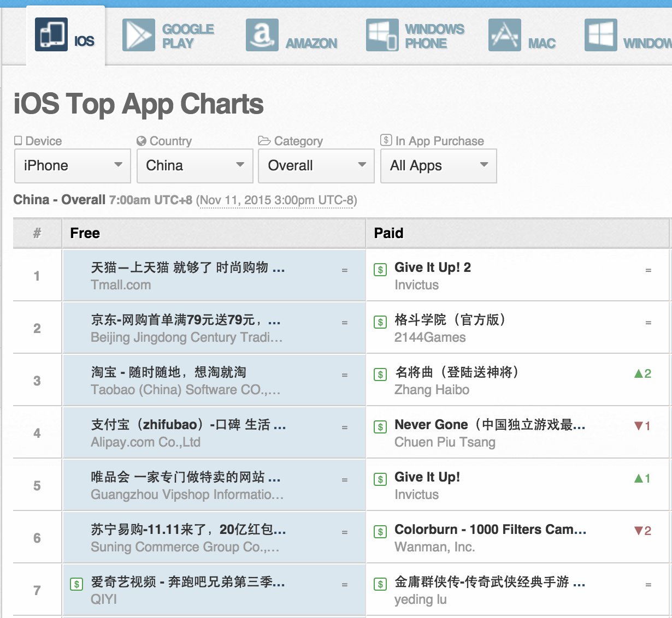Screen dimensions: 672x618
Task: Click publisher name Guangzhou Vipshop Information
Action: click(187, 495)
